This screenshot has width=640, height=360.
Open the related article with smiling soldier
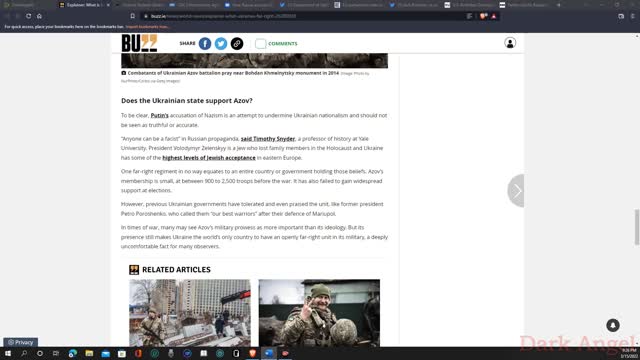point(319,313)
